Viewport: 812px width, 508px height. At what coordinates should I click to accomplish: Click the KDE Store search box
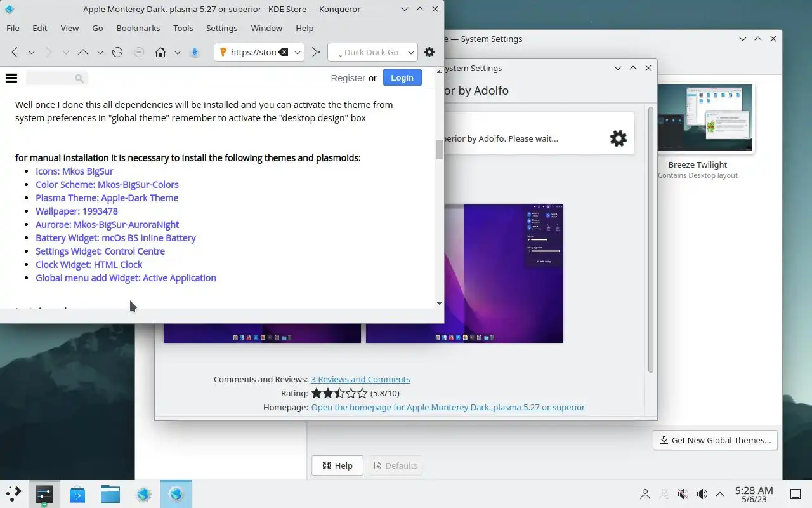56,78
